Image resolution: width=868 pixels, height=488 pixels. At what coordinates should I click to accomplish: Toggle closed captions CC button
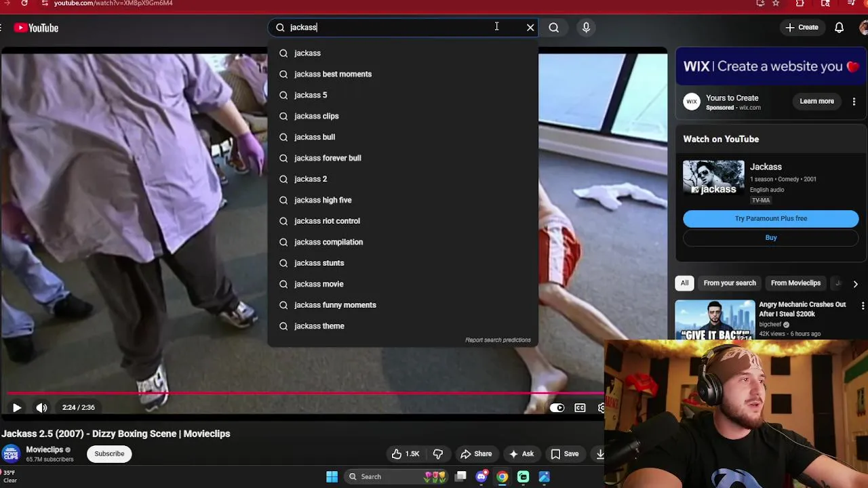(580, 407)
